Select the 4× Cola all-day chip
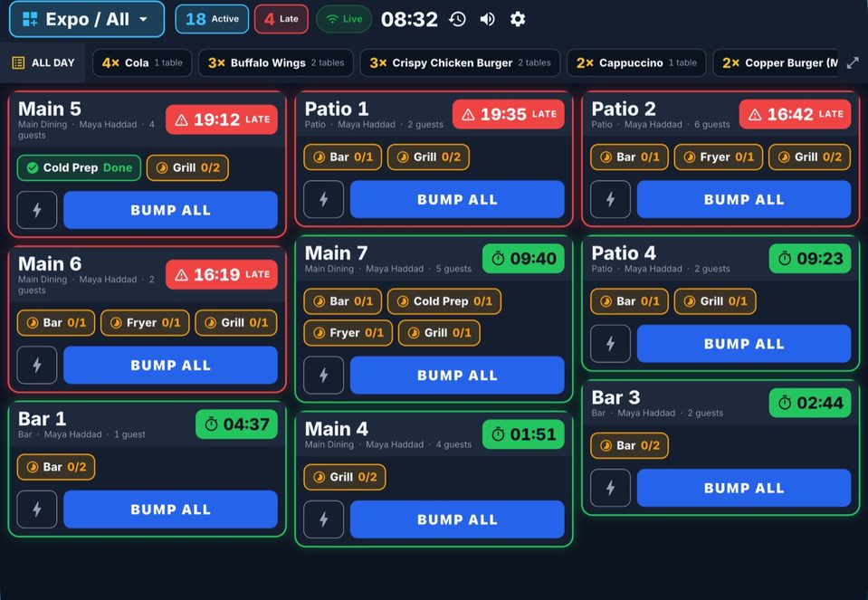Viewport: 868px width, 600px height. pos(142,63)
